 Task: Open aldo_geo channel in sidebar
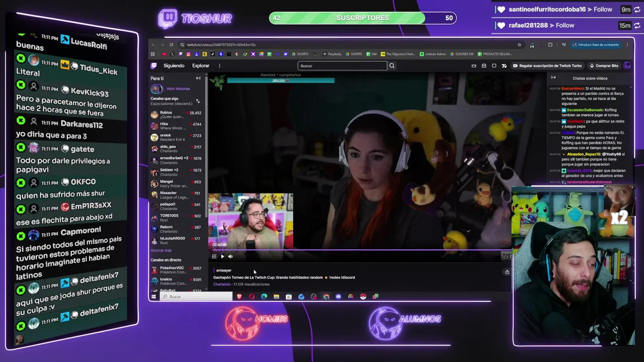click(x=176, y=148)
